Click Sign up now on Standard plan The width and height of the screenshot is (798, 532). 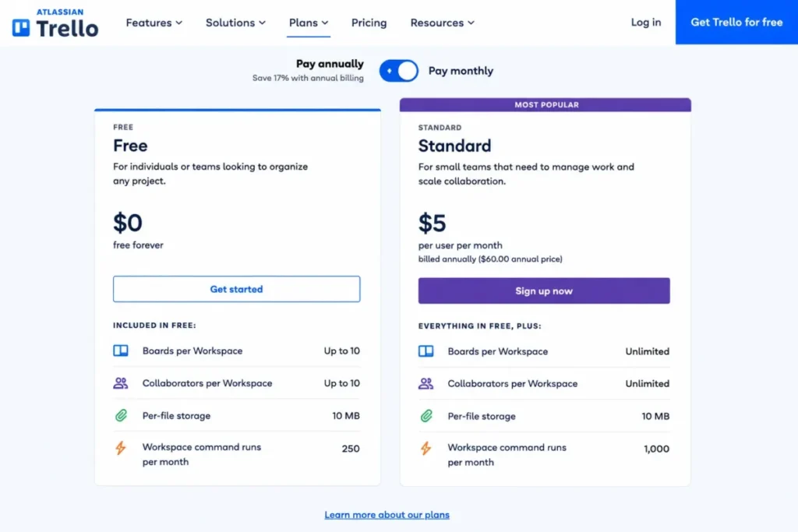tap(544, 291)
